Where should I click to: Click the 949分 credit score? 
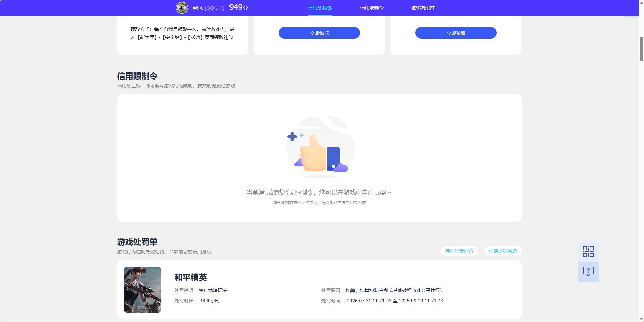click(x=238, y=7)
